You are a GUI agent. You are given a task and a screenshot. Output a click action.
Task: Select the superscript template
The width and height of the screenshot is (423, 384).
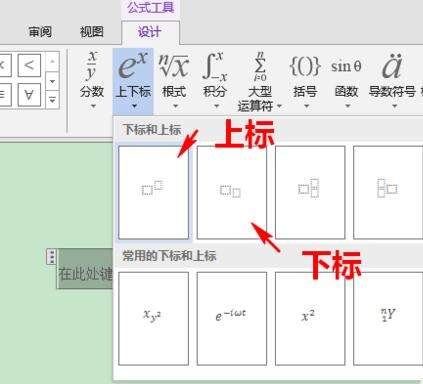tap(153, 192)
